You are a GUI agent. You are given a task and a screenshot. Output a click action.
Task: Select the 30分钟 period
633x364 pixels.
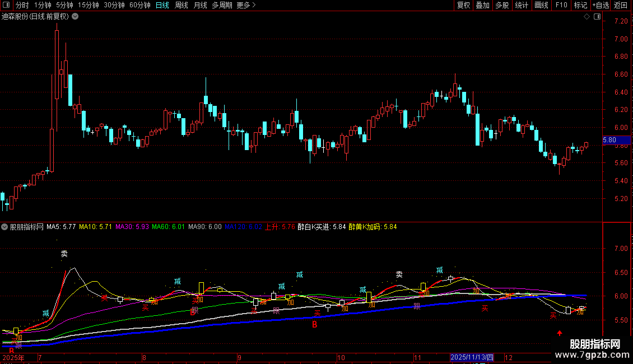114,5
